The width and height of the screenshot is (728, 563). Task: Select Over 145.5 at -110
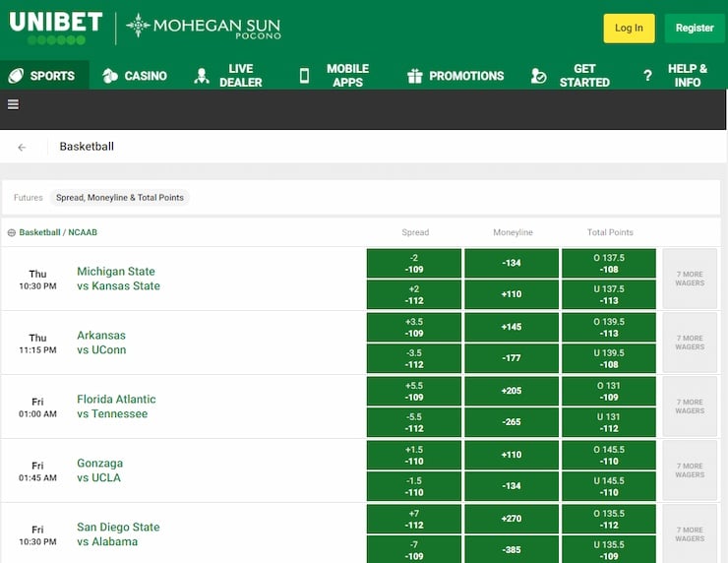tap(609, 456)
